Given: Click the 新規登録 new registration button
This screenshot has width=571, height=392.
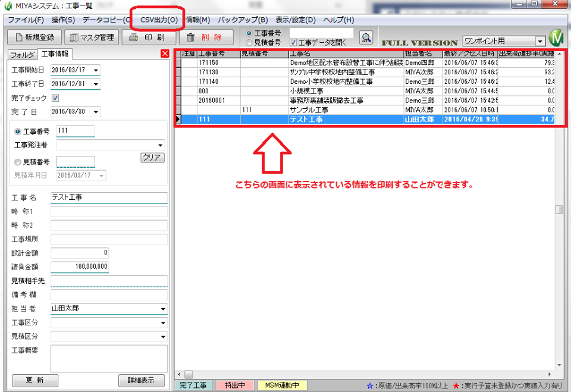Looking at the screenshot, I should coord(34,37).
